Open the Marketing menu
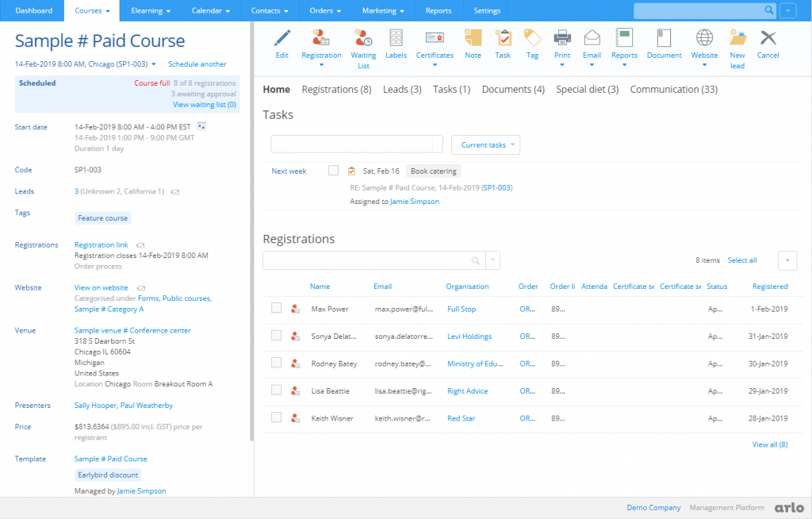The height and width of the screenshot is (519, 812). coord(382,10)
